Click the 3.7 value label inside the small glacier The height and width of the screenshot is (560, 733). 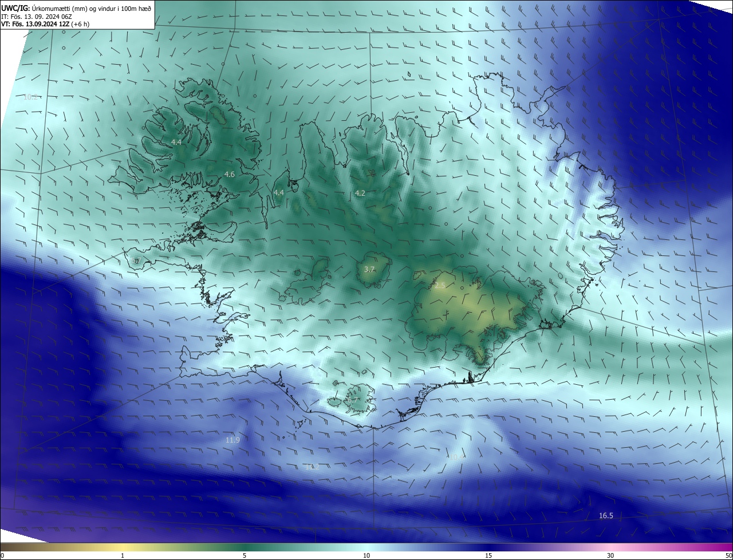point(369,269)
